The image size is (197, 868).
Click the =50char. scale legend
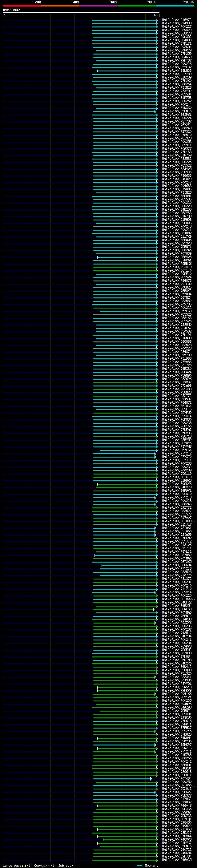(147, 866)
